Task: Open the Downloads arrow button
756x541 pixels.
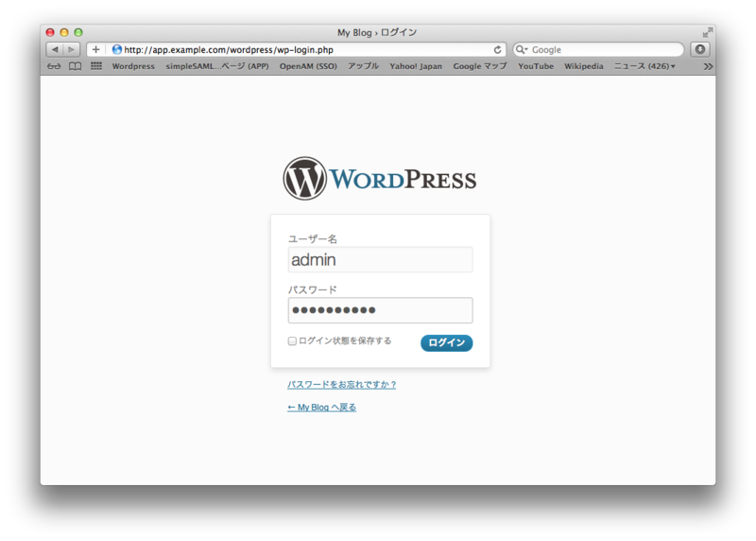Action: (699, 50)
